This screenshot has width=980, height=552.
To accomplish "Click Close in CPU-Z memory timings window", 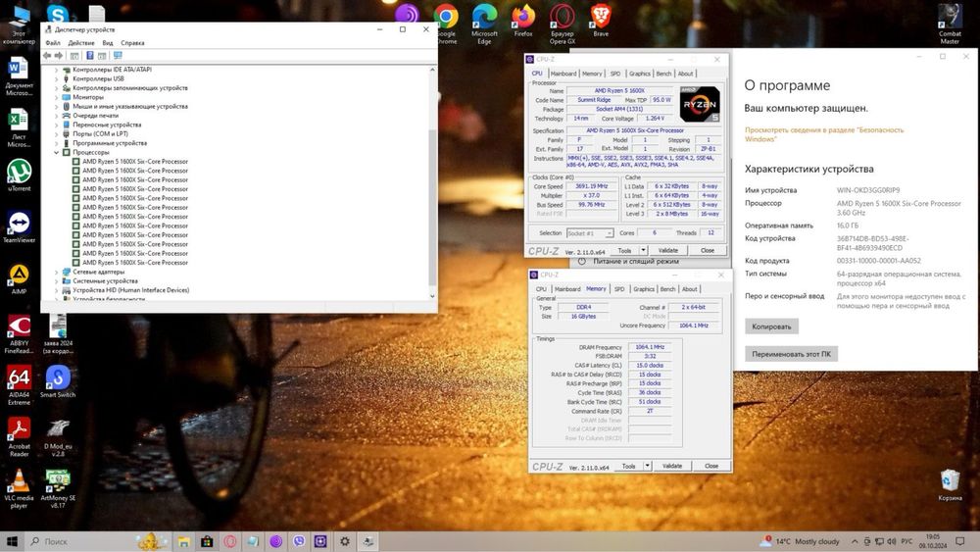I will tap(711, 466).
